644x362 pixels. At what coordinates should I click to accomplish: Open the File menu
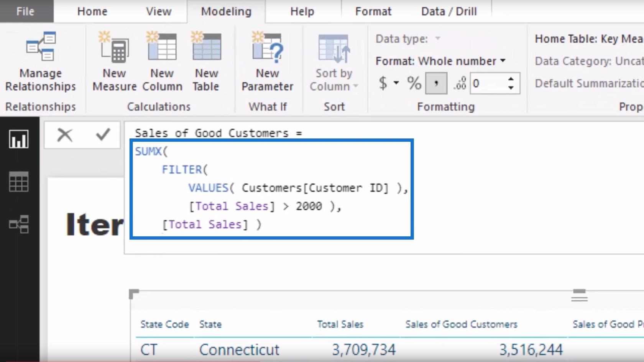coord(25,11)
